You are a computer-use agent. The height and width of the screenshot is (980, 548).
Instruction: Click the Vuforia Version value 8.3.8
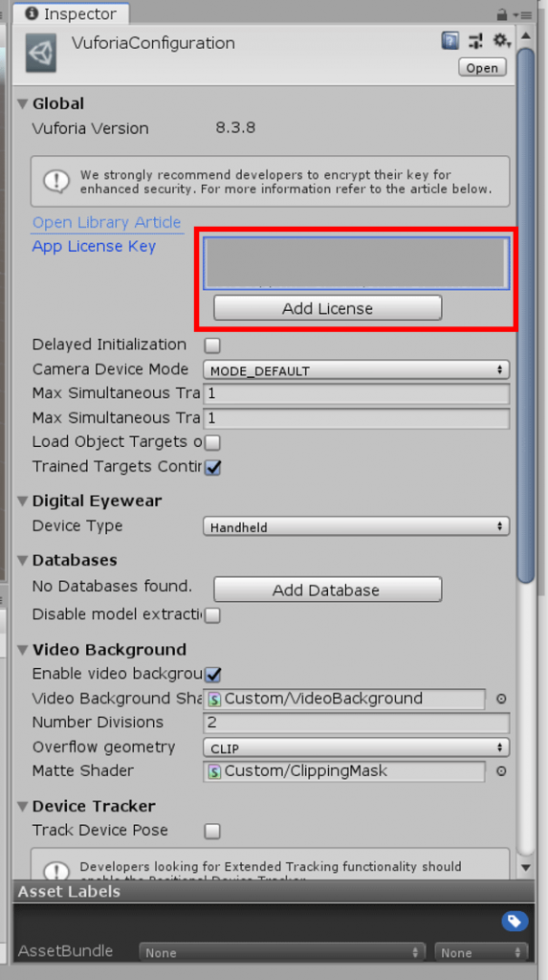tap(235, 128)
